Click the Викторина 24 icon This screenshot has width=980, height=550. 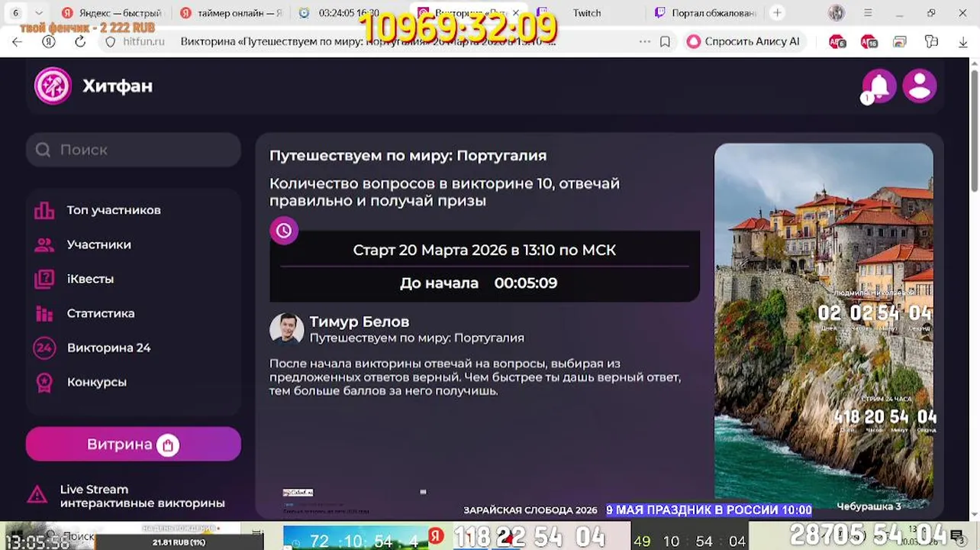(x=44, y=348)
